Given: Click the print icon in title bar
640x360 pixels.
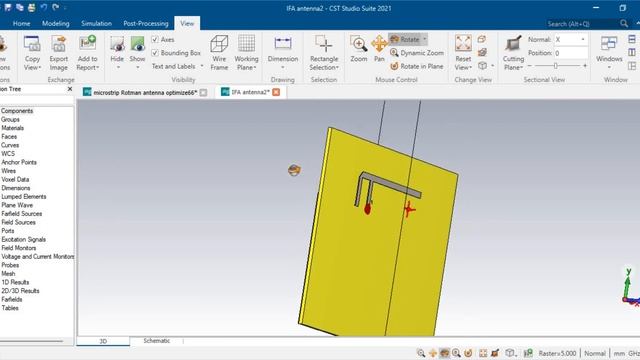Looking at the screenshot, I should (x=31, y=7).
